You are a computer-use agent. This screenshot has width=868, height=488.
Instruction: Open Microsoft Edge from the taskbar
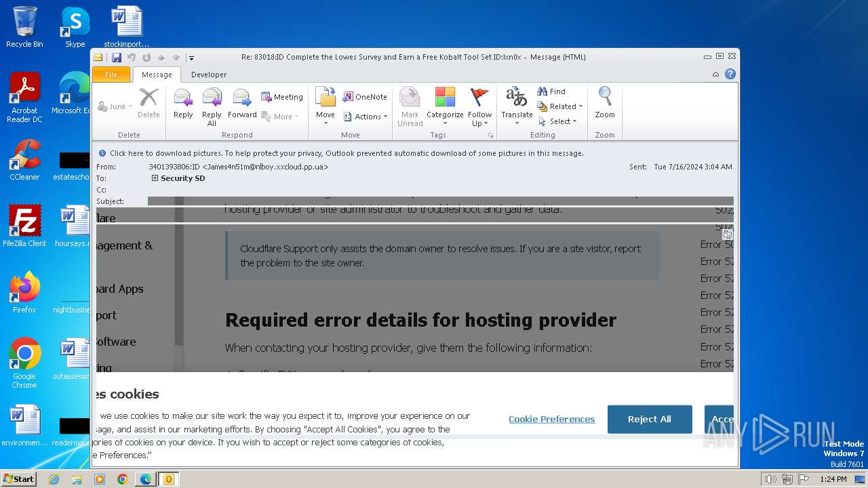click(x=145, y=479)
